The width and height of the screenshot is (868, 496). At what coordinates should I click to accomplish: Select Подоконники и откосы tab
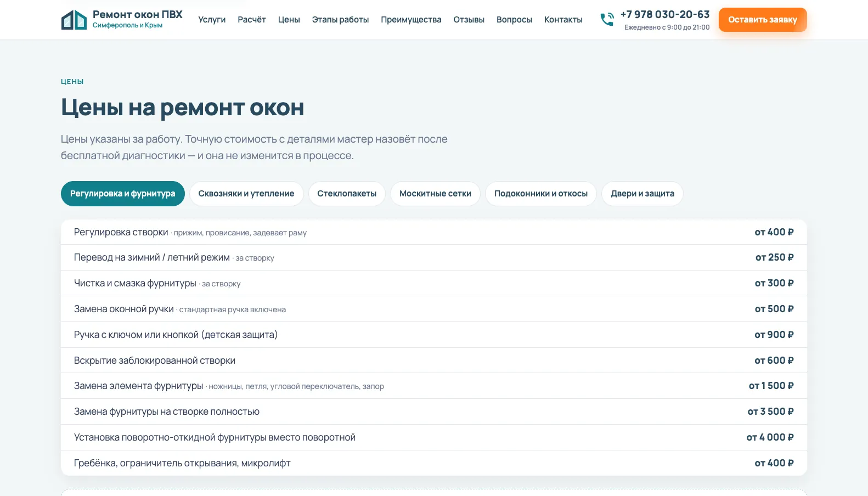pyautogui.click(x=541, y=194)
